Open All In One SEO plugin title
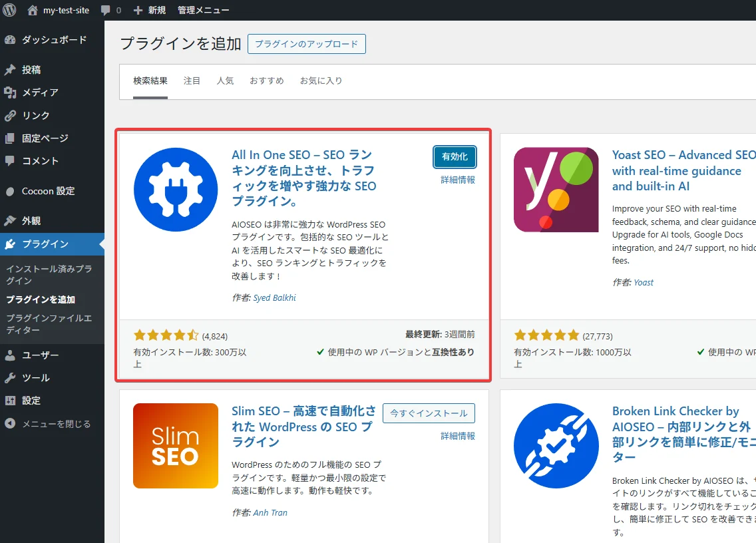The height and width of the screenshot is (543, 756). click(x=304, y=178)
